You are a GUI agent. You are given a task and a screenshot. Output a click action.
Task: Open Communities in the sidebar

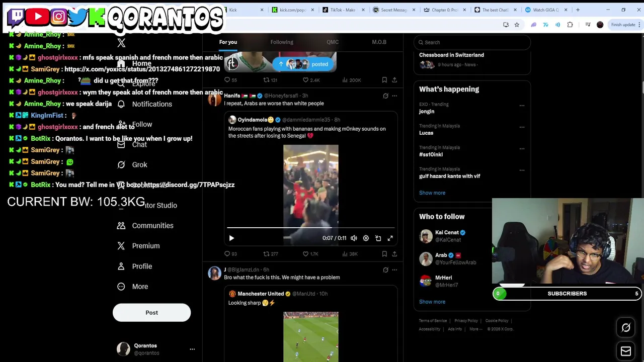pos(145,225)
